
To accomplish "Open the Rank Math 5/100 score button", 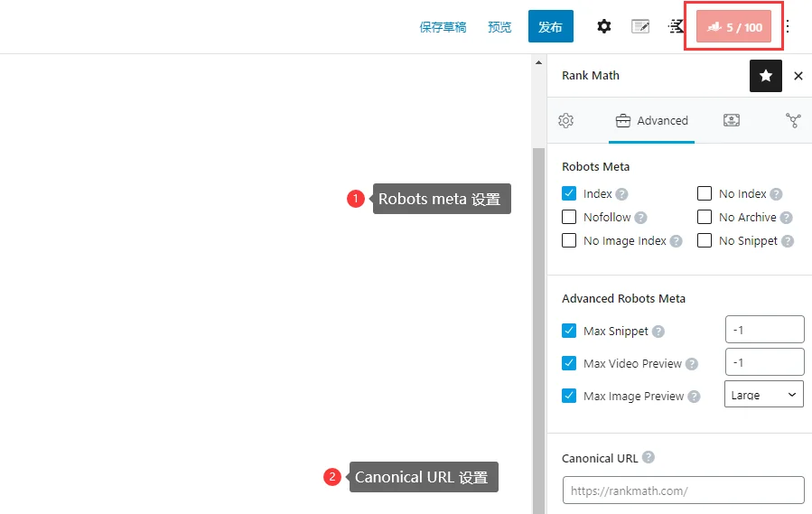I will coord(733,26).
